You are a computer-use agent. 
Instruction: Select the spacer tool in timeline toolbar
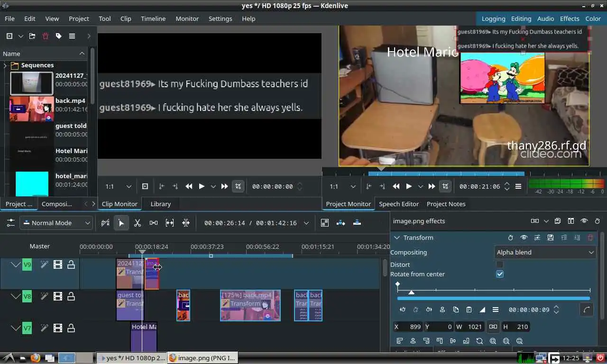coord(154,223)
